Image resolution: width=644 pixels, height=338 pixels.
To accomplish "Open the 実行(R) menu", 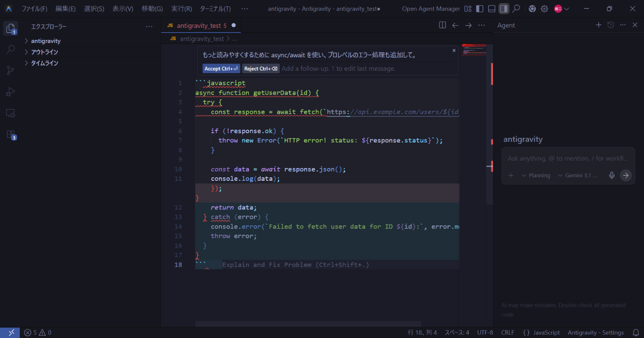I will coord(181,9).
